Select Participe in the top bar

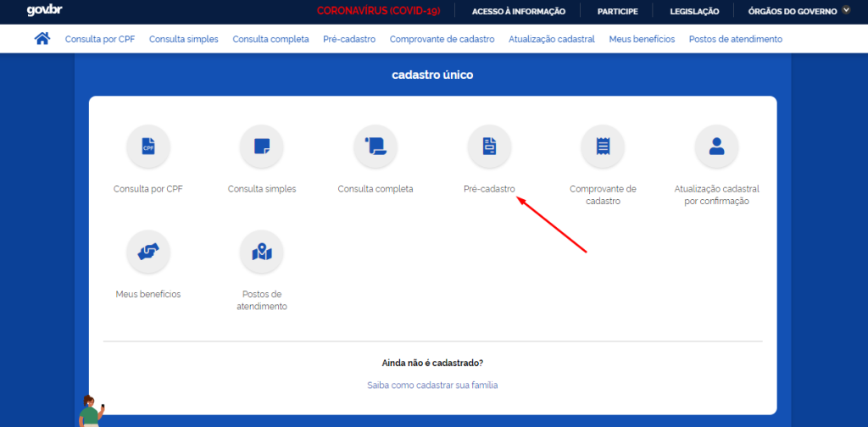[617, 11]
